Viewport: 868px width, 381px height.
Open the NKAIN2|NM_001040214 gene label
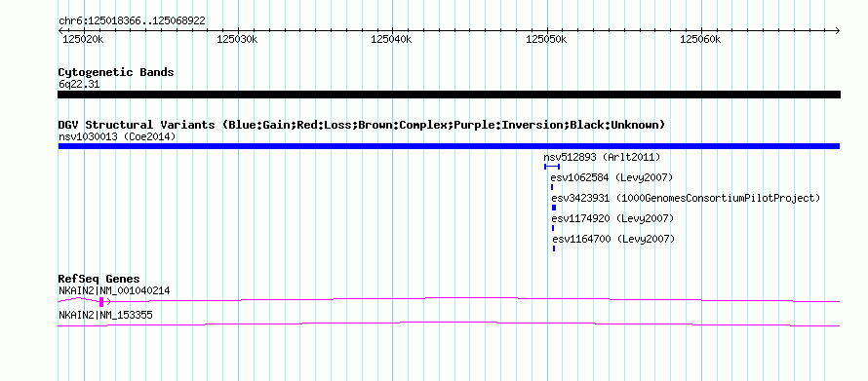[x=114, y=290]
